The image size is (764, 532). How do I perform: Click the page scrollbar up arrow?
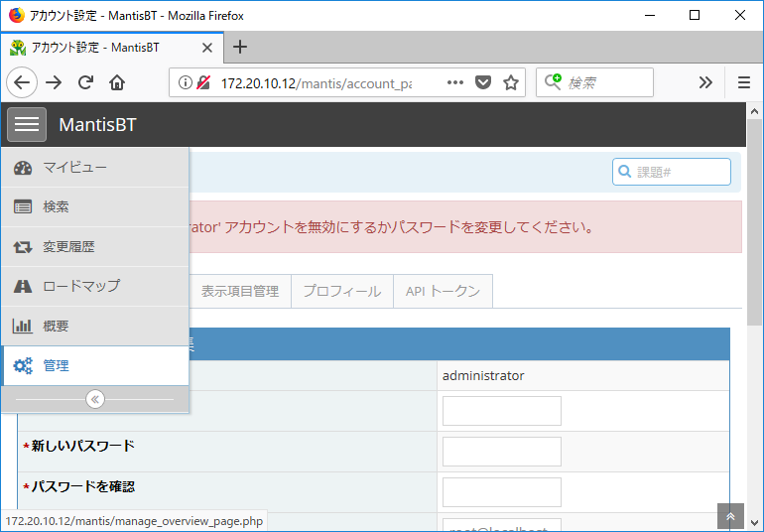(754, 111)
